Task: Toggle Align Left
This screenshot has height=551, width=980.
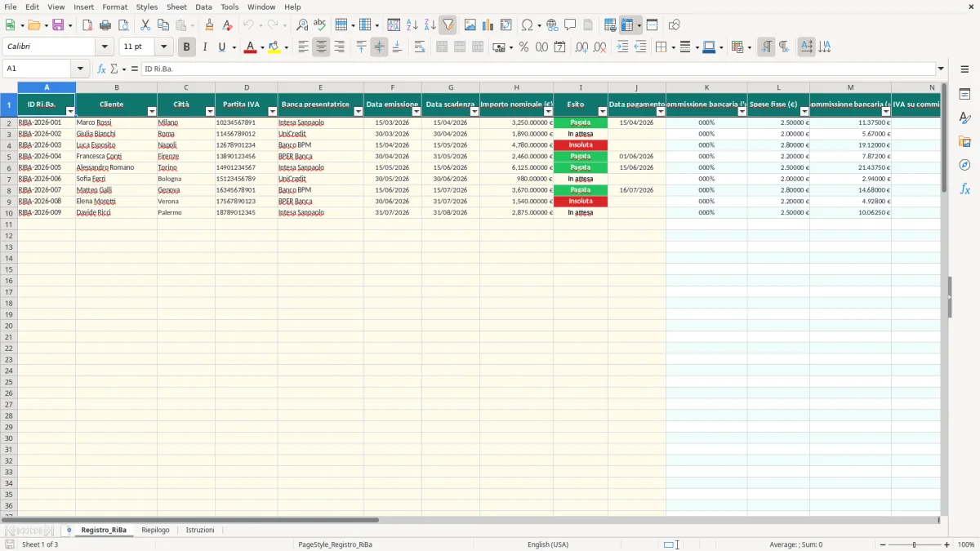Action: (303, 47)
